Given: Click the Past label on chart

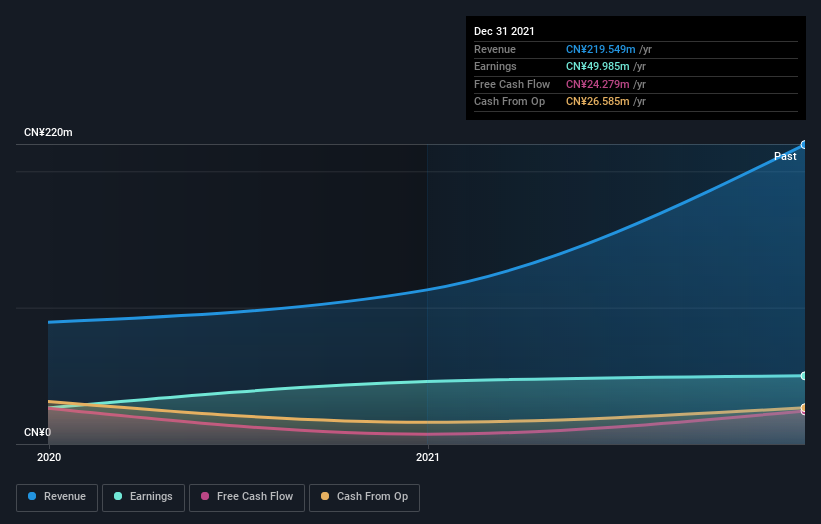Looking at the screenshot, I should point(785,156).
